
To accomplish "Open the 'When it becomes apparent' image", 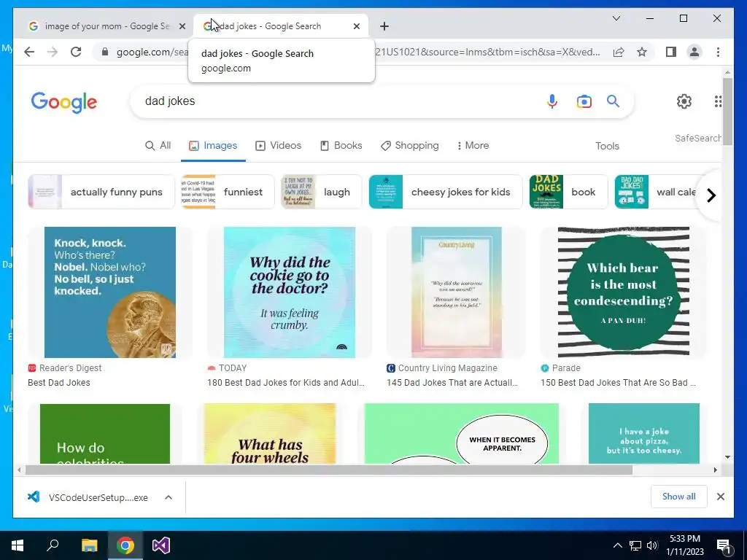I will (x=461, y=434).
